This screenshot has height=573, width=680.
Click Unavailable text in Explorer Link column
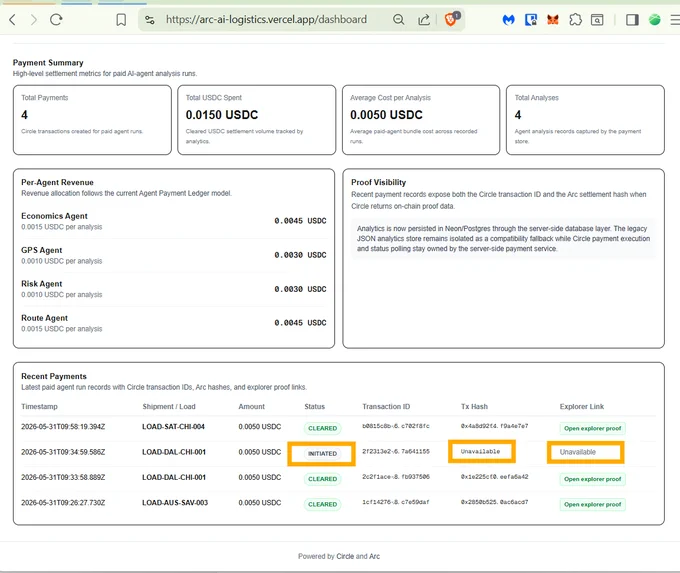[578, 452]
